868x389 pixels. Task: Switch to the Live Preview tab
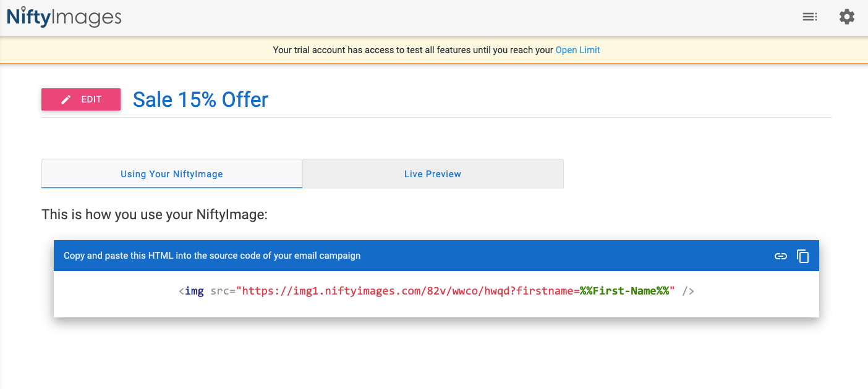click(x=433, y=174)
